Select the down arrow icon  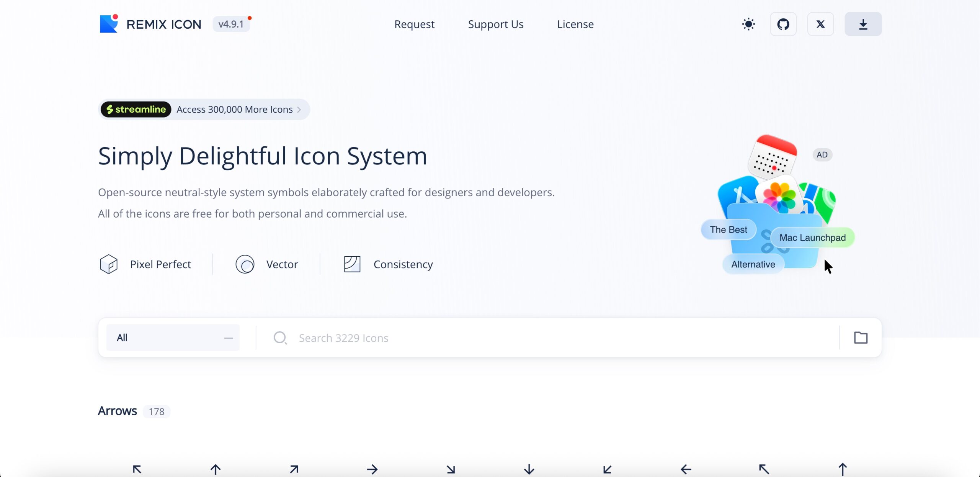coord(529,469)
